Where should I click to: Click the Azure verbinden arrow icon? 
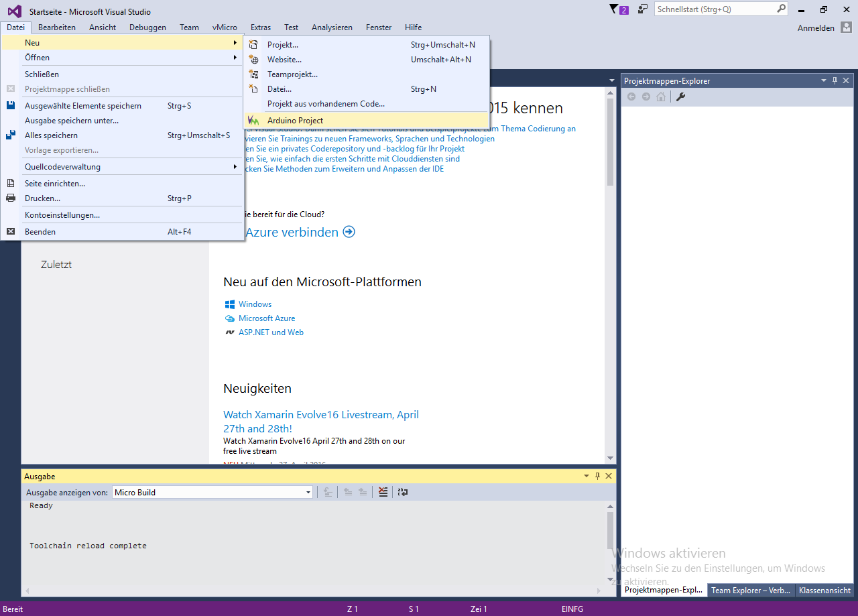pyautogui.click(x=349, y=232)
